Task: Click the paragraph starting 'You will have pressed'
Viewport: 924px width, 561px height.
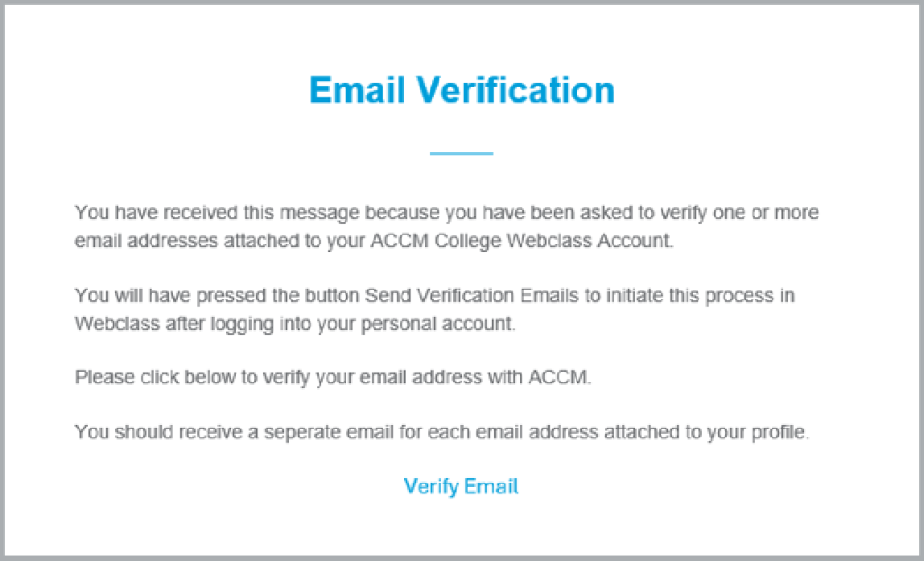Action: coord(434,309)
